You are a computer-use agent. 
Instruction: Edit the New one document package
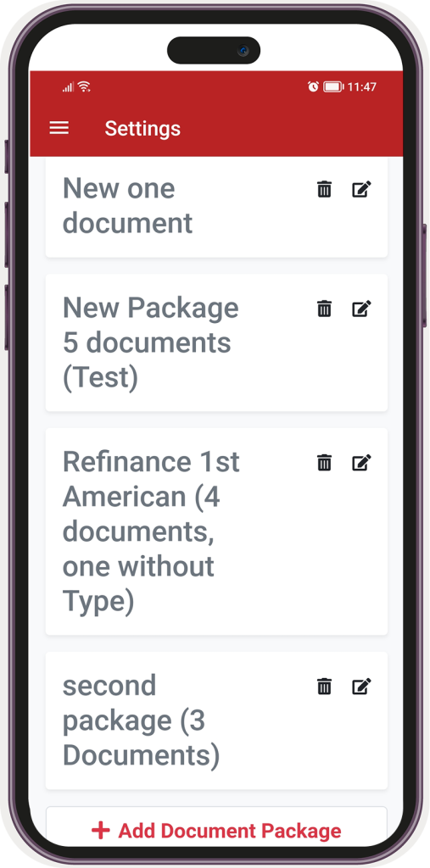coord(361,189)
